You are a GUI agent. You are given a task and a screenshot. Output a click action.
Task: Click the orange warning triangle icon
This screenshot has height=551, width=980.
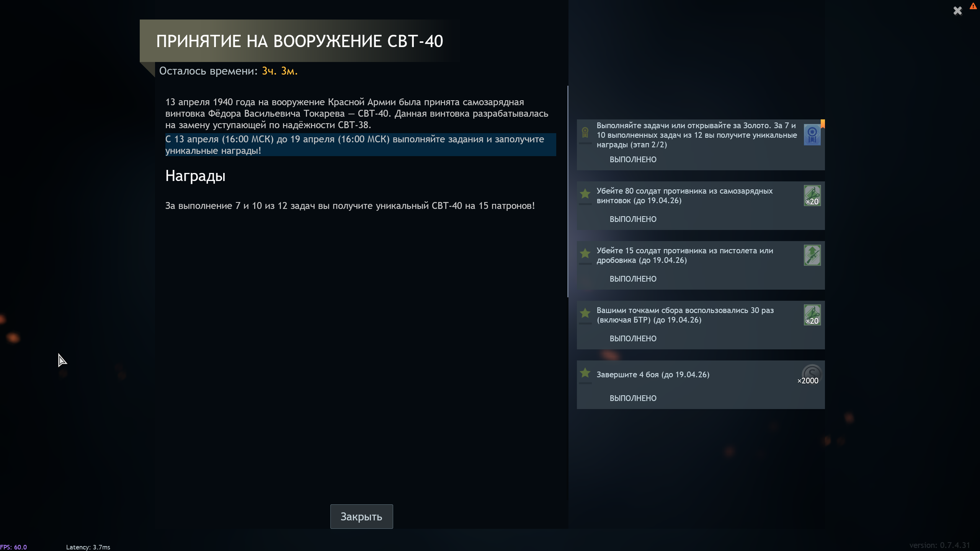(x=973, y=6)
